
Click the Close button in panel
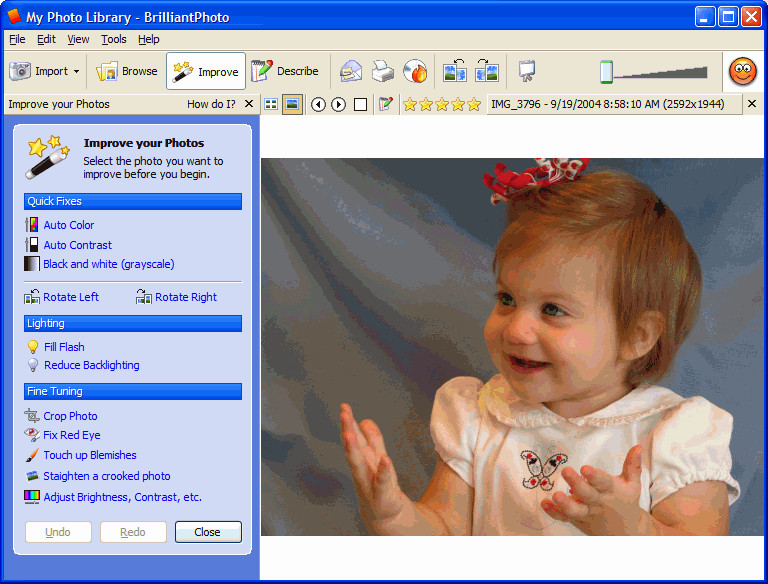coord(208,532)
